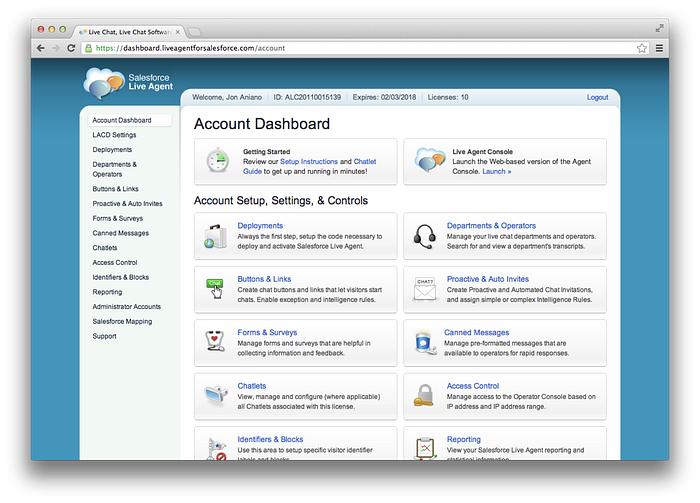Bookmark this page with the star icon
Screen dimensions: 700x503
tap(641, 48)
